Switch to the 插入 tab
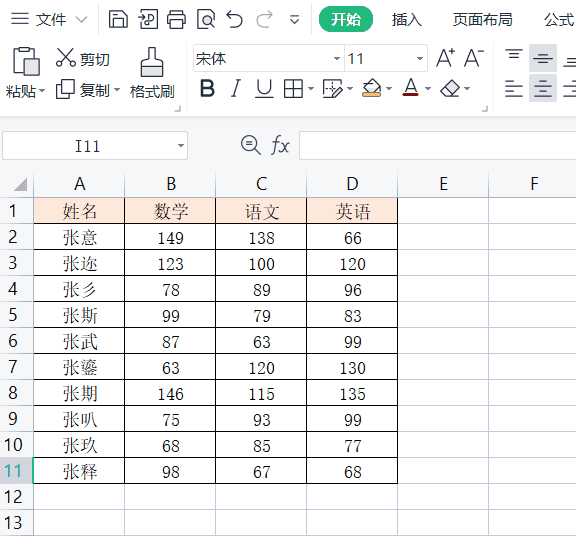Viewport: 576px width, 536px height. point(407,19)
